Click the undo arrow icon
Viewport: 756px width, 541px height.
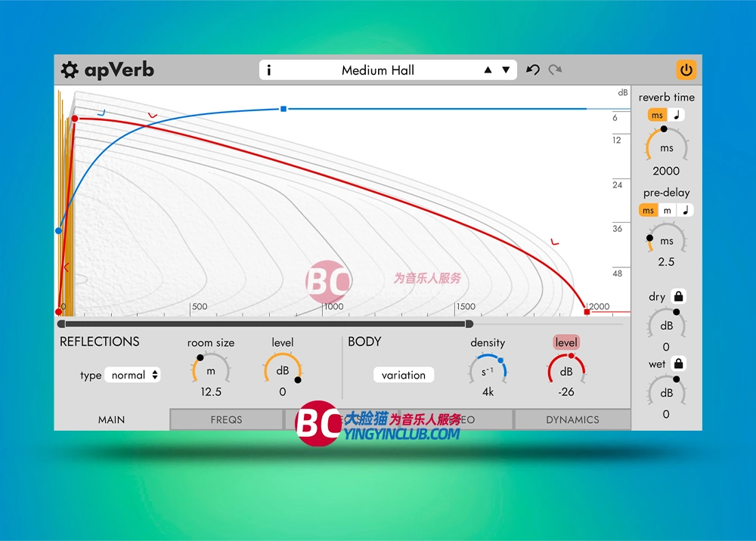533,70
